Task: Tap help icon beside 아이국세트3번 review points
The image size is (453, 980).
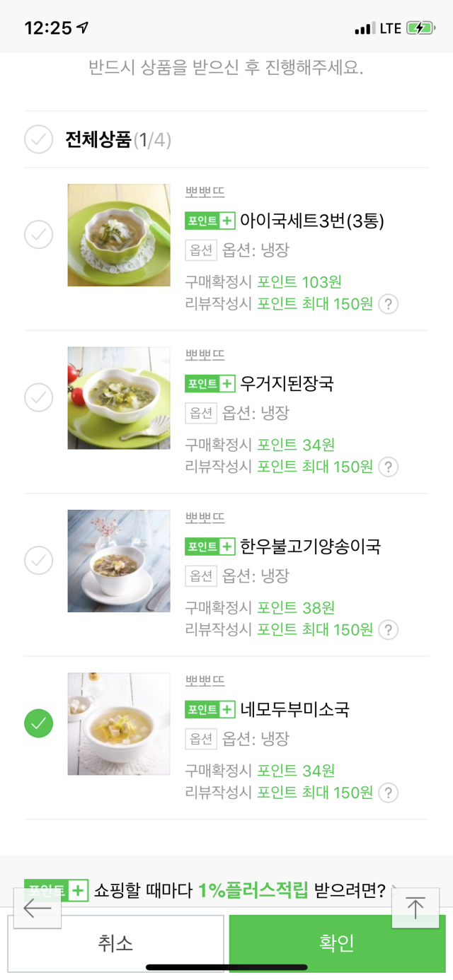Action: (388, 305)
